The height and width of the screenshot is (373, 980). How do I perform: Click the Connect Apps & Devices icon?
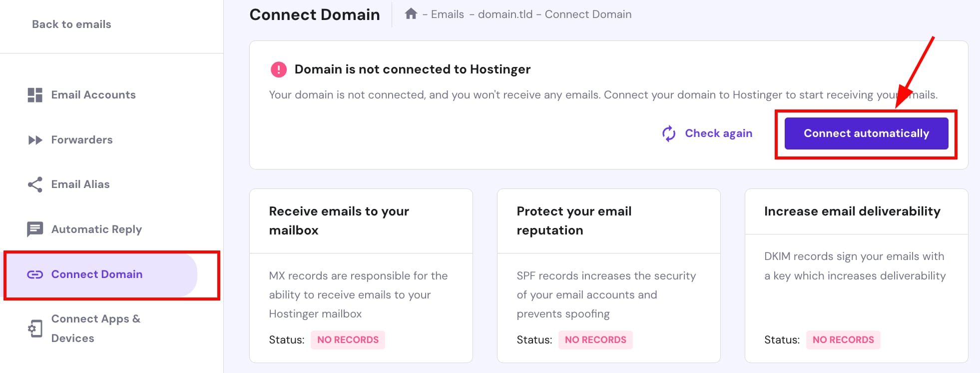pyautogui.click(x=35, y=328)
